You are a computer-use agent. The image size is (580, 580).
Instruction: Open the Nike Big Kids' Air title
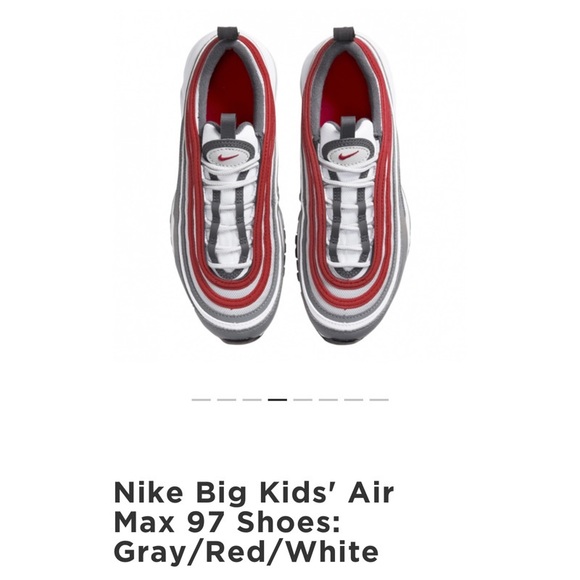point(254,493)
